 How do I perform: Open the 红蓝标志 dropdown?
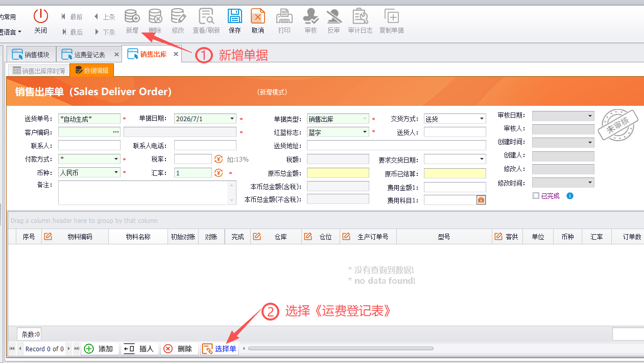click(x=365, y=132)
